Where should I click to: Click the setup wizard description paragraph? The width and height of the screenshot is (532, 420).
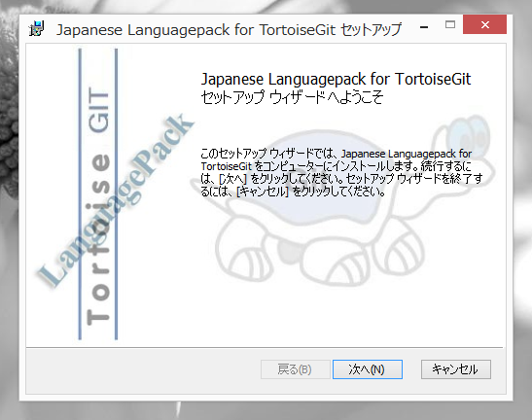coord(341,173)
